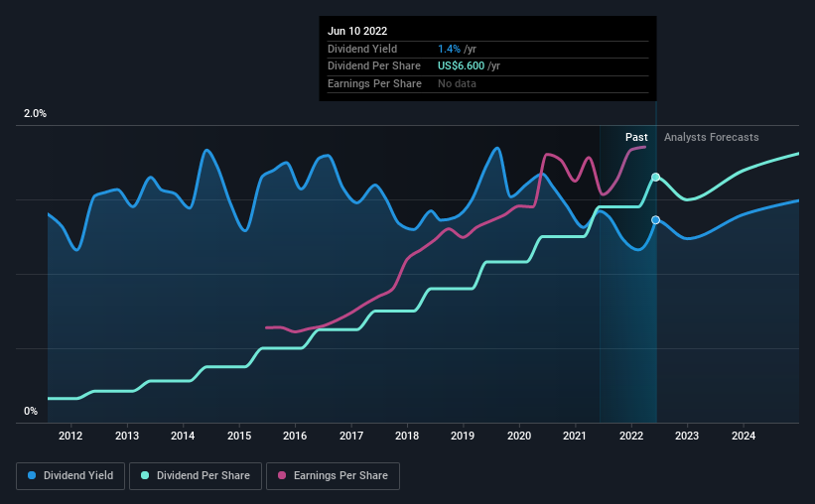Click the 1.4% dividend yield value
Image resolution: width=815 pixels, height=504 pixels.
449,49
